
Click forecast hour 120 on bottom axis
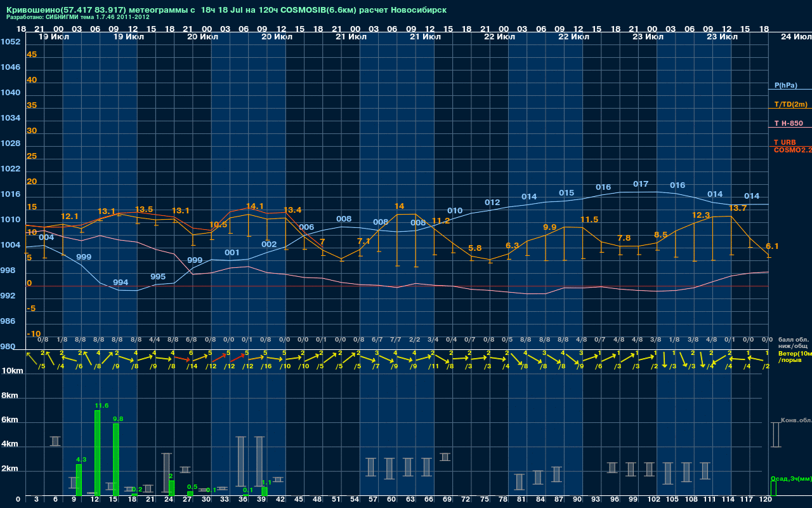(x=766, y=500)
